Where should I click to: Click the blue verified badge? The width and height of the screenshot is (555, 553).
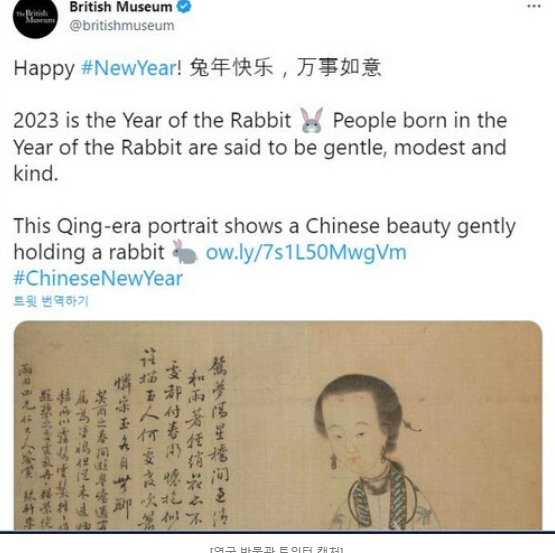pos(184,7)
